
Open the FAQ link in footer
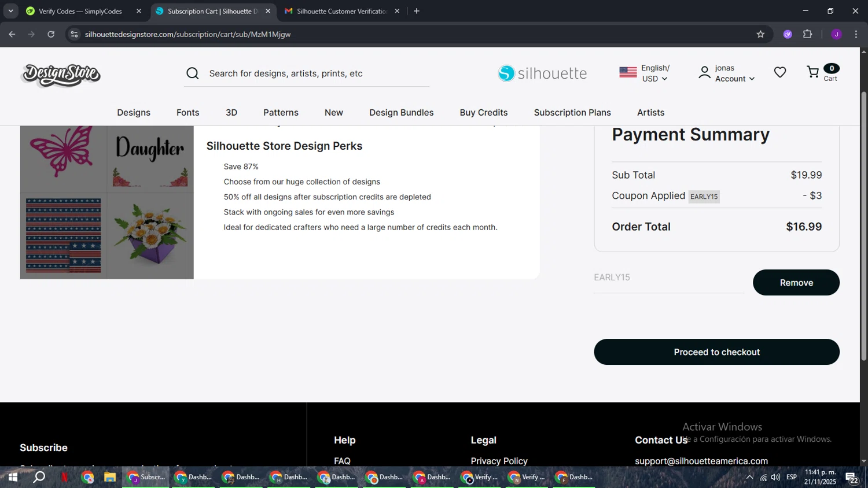click(x=342, y=461)
